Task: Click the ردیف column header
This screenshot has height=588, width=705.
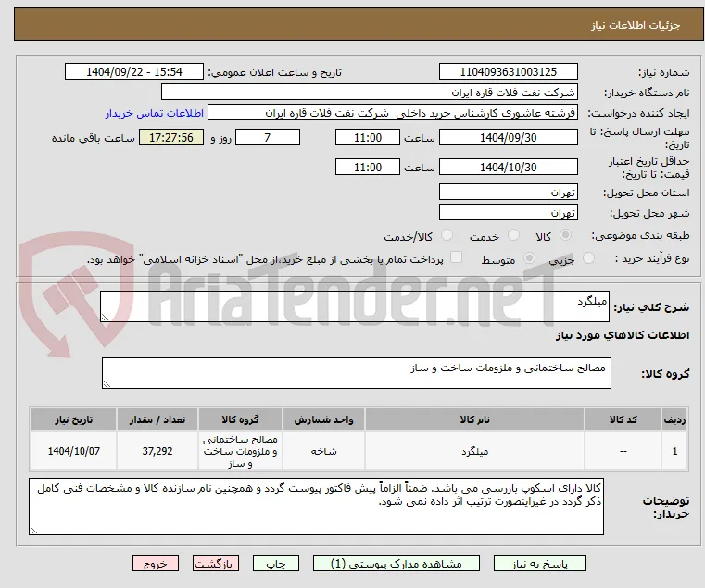Action: [674, 419]
